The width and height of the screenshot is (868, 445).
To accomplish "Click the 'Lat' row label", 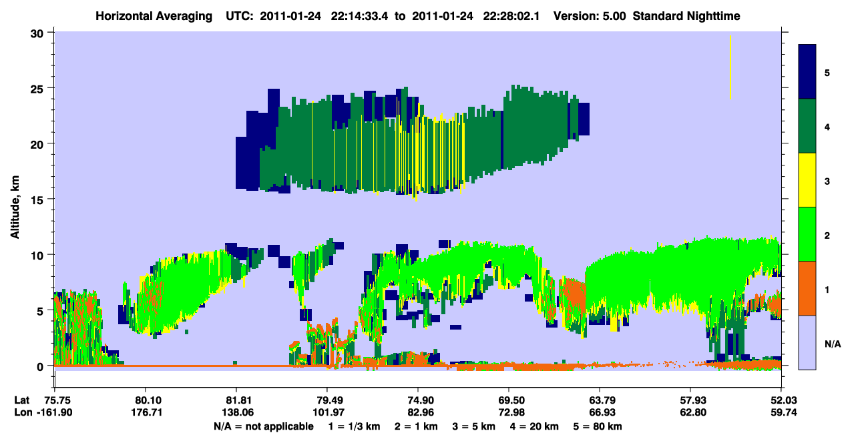I will pyautogui.click(x=22, y=400).
